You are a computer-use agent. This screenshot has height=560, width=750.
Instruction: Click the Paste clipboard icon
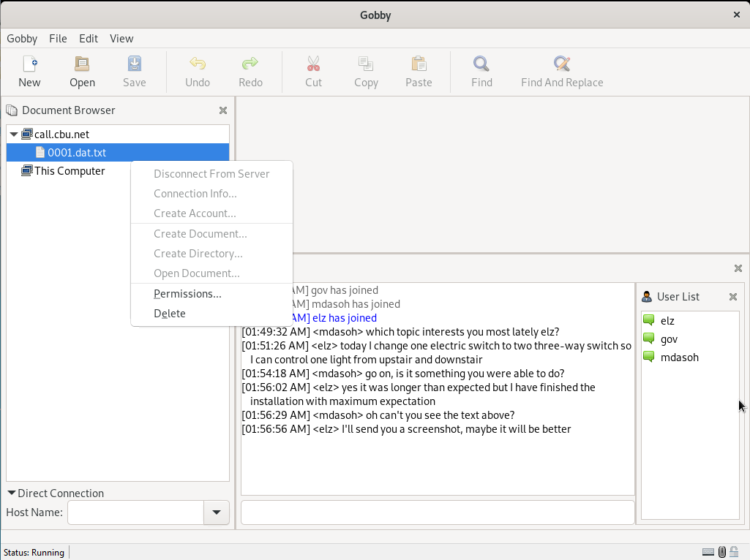pos(419,64)
